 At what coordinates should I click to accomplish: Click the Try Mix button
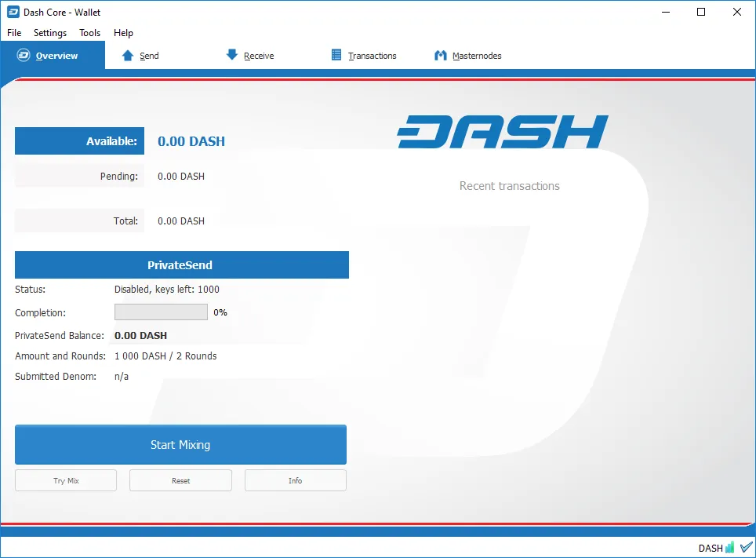tap(66, 480)
